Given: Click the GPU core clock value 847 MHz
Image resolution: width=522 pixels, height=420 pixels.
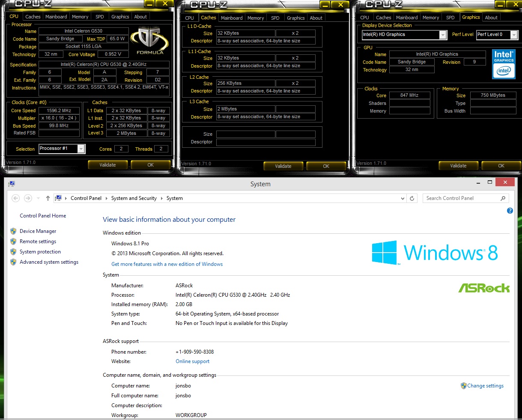Looking at the screenshot, I should click(x=409, y=95).
